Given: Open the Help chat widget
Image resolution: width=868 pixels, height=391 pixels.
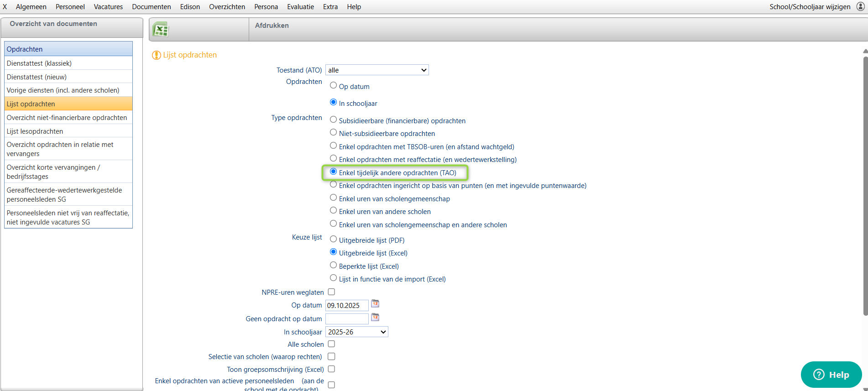Looking at the screenshot, I should coord(831,375).
